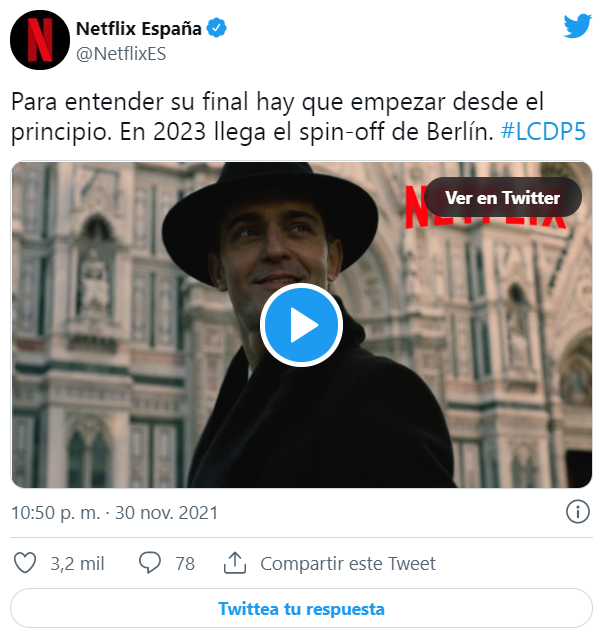Open the Twitter bird logo link
Image resolution: width=608 pixels, height=644 pixels.
(x=577, y=26)
